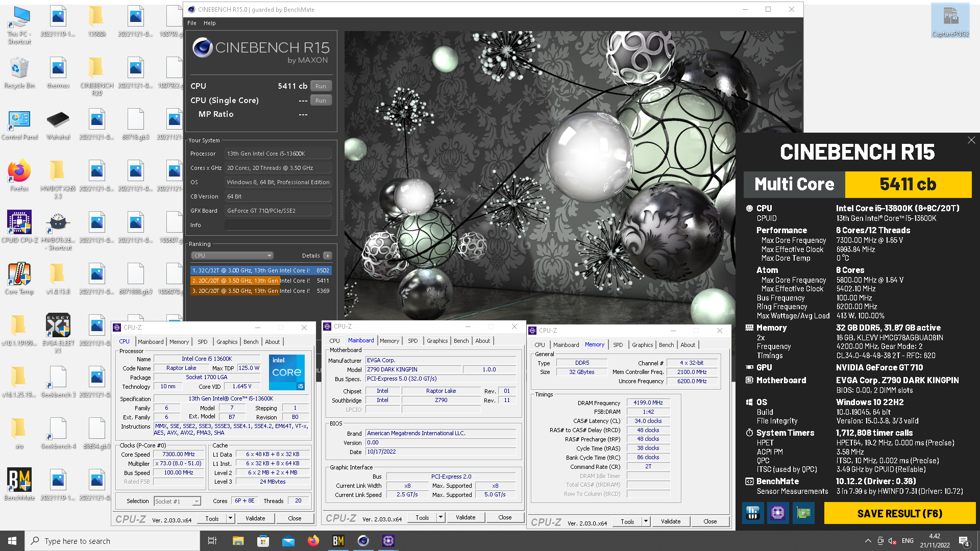Open Memory tab in left CPU-Z window
The height and width of the screenshot is (551, 980).
[179, 342]
